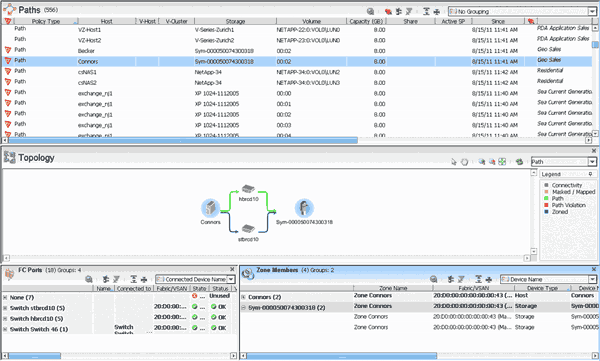Click the collapse-all icon in FC Ports toolbar
Viewport: 600px width, 361px height.
pos(134,279)
